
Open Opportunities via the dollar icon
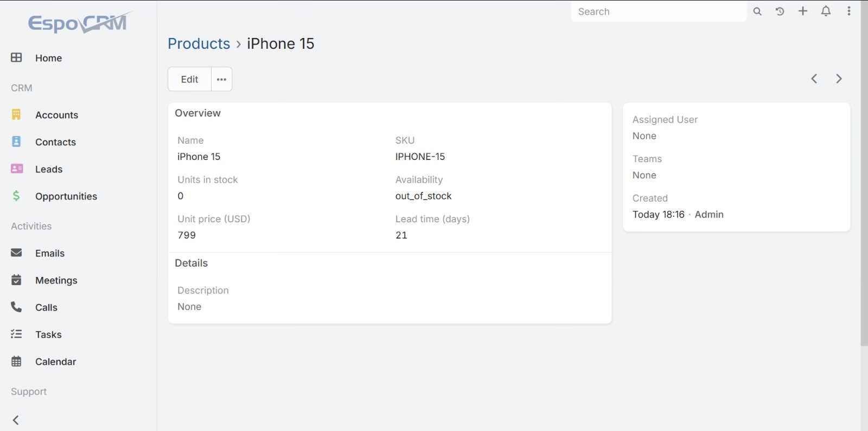(x=16, y=196)
